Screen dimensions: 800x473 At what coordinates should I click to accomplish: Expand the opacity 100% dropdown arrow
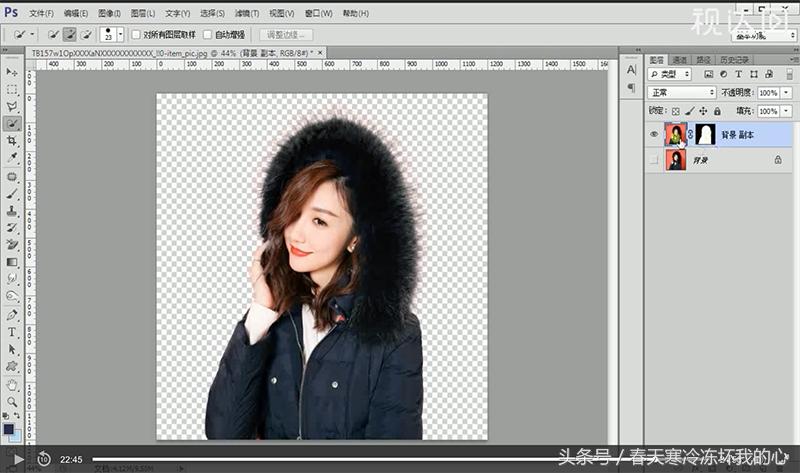[x=784, y=92]
